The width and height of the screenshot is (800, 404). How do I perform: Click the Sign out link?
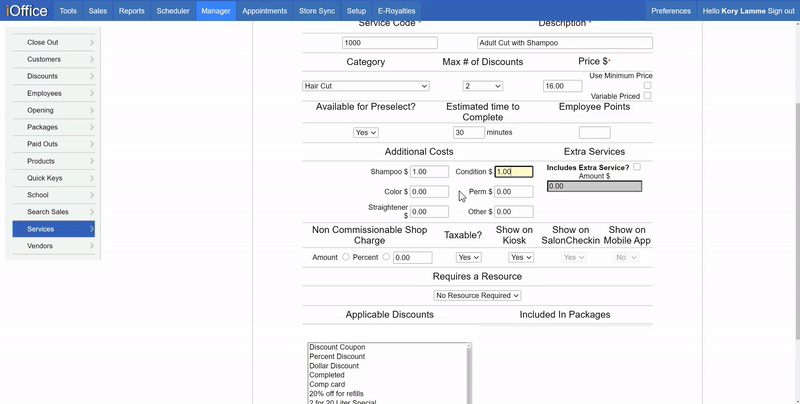pos(781,11)
